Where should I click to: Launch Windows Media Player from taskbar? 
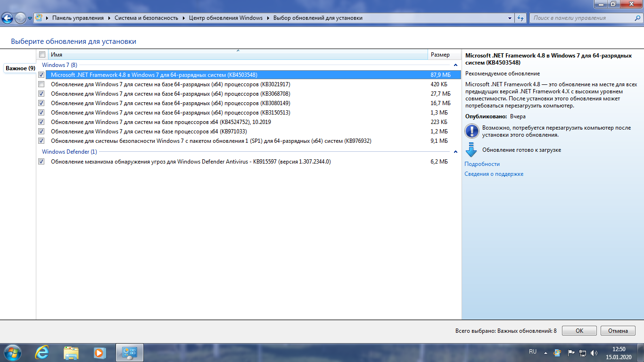[99, 352]
